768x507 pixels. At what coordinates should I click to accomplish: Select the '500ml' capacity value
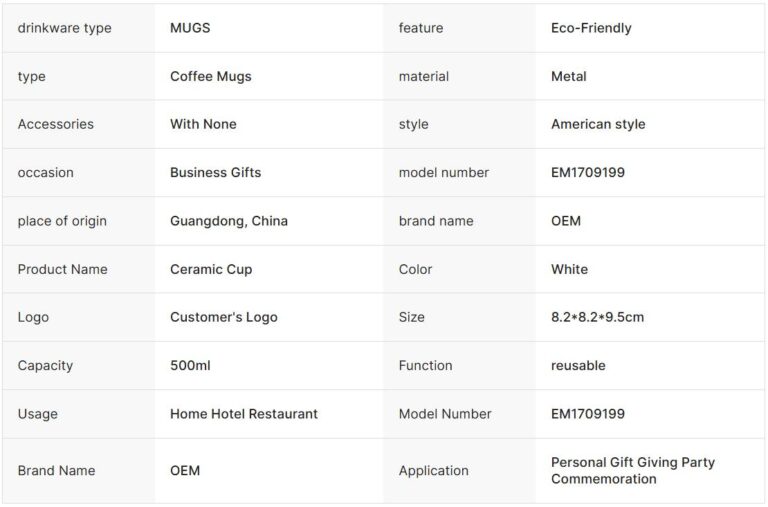coord(190,365)
